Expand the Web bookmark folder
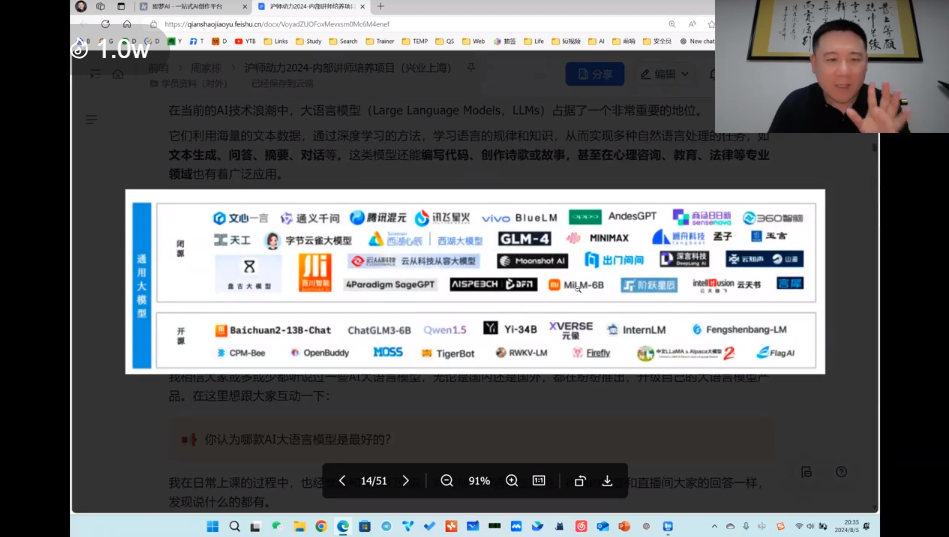Viewport: 949px width, 537px height. (473, 41)
